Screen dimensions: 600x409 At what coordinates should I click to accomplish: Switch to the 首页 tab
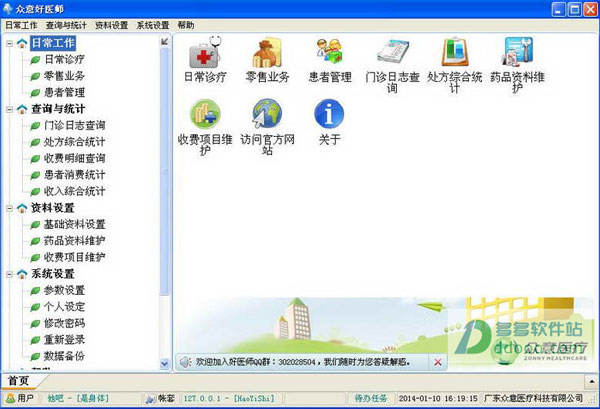pos(19,381)
